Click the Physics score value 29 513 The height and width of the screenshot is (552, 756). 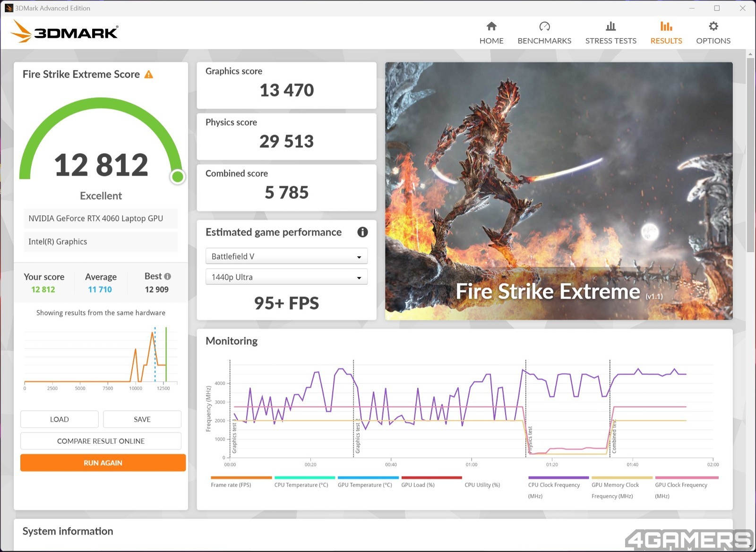pos(286,141)
